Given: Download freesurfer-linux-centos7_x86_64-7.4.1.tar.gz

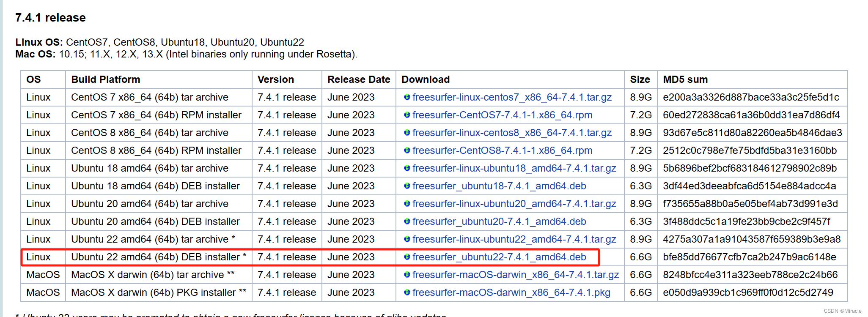Looking at the screenshot, I should click(512, 97).
